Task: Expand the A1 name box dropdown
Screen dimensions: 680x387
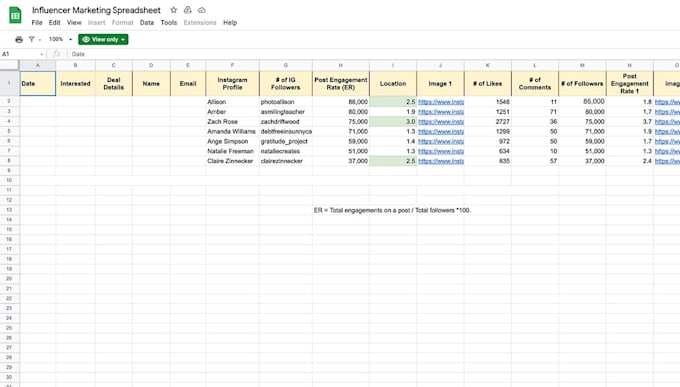Action: pyautogui.click(x=42, y=54)
